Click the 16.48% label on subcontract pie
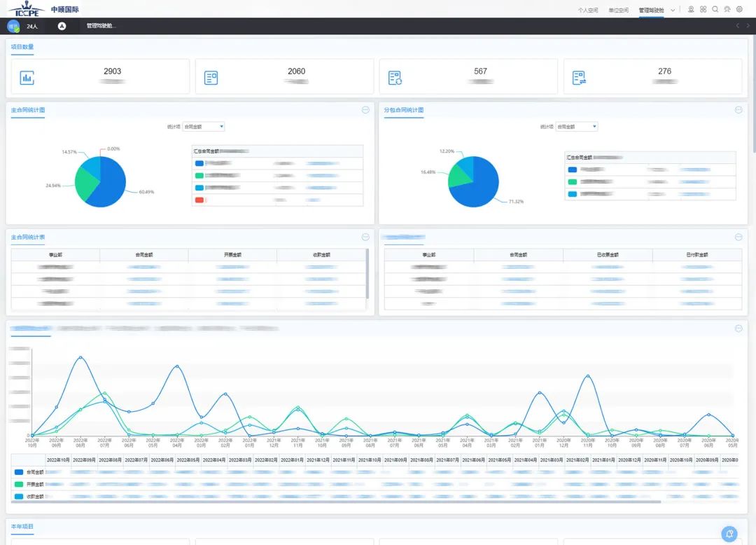The image size is (756, 545). coord(428,172)
